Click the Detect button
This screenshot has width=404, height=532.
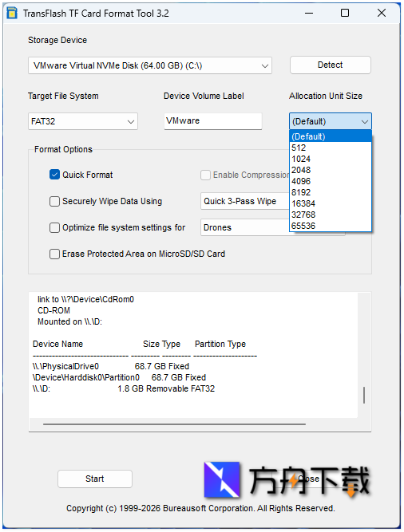(330, 65)
